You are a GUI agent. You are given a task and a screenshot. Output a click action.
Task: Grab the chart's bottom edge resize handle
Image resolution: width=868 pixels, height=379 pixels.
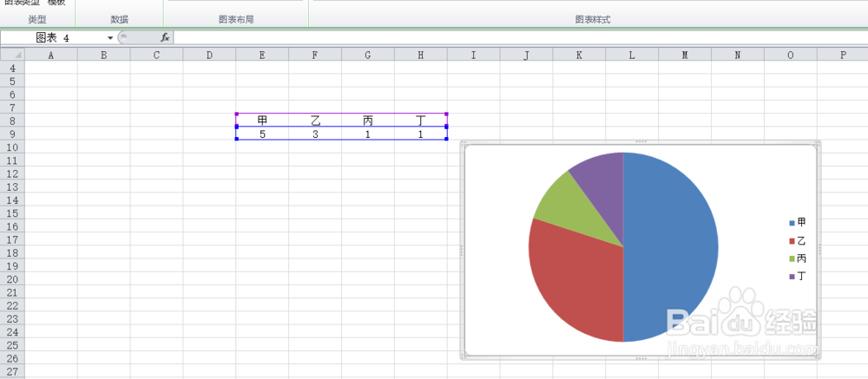[641, 358]
